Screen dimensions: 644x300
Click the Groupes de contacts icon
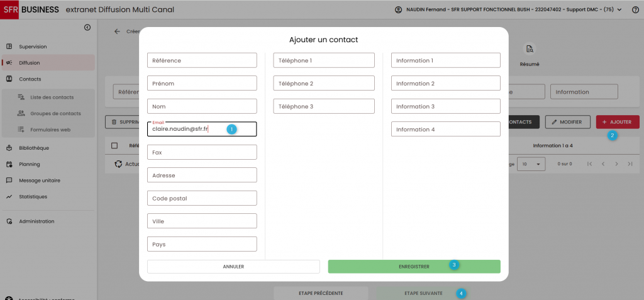pos(21,113)
